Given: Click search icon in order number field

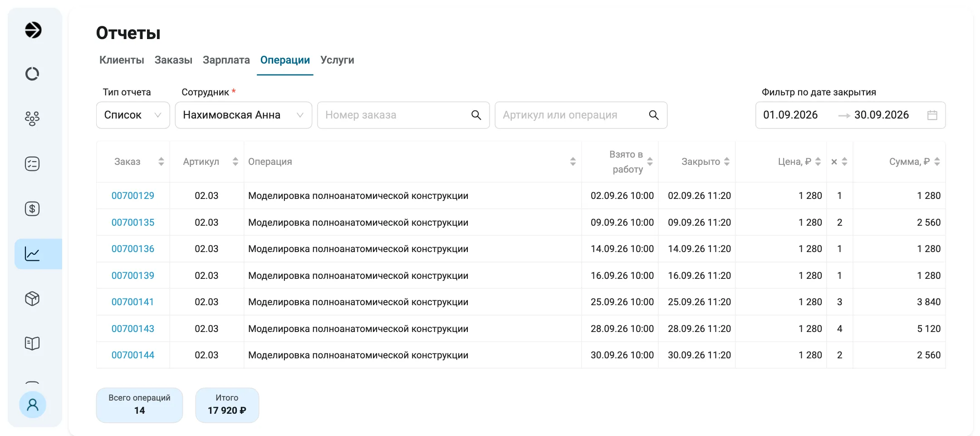Looking at the screenshot, I should 476,115.
